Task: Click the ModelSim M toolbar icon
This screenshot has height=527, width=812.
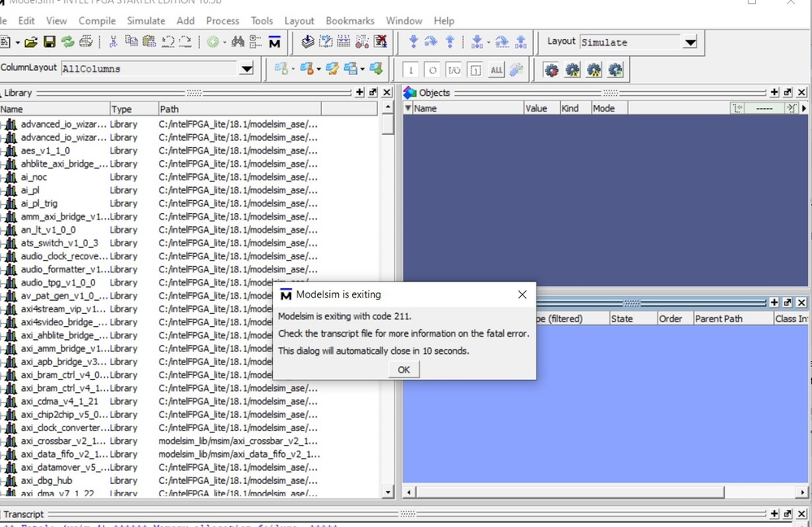Action: point(275,42)
